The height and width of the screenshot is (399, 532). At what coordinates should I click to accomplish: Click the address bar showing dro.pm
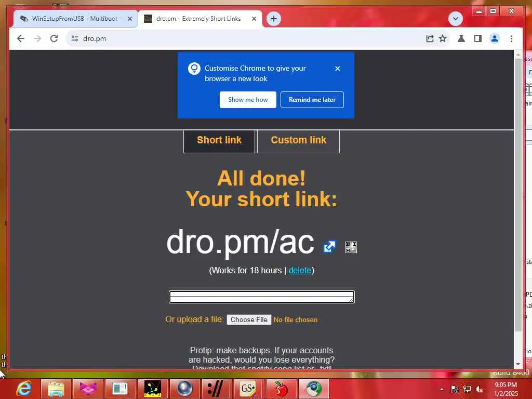pos(244,38)
